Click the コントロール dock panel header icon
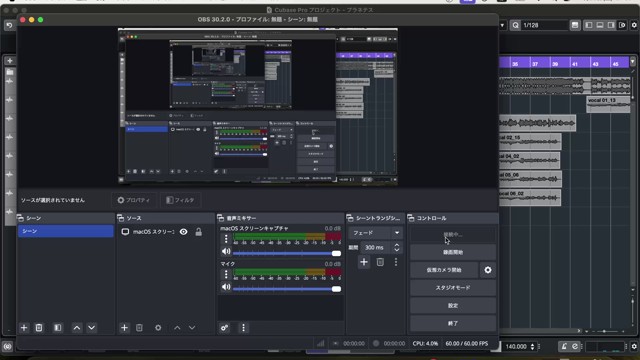This screenshot has width=640, height=360. [411, 218]
